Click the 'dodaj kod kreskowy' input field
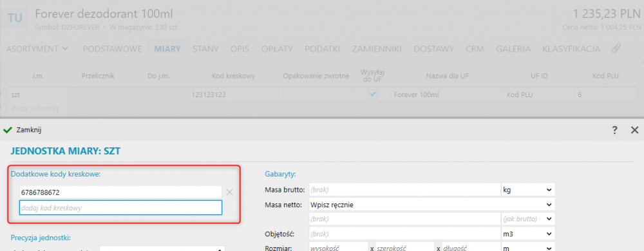 tap(121, 208)
